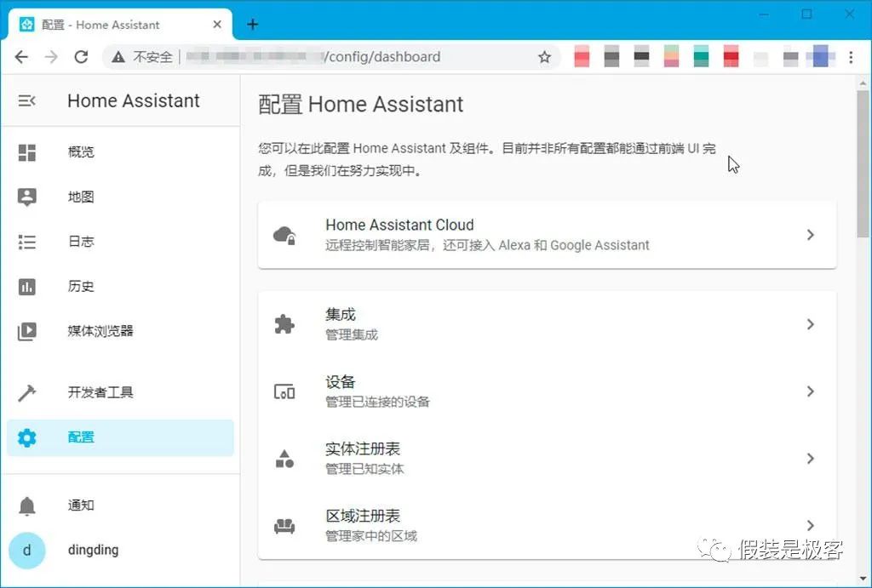Image resolution: width=872 pixels, height=588 pixels.
Task: Click the Home Assistant Cloud lock icon
Action: [x=284, y=235]
